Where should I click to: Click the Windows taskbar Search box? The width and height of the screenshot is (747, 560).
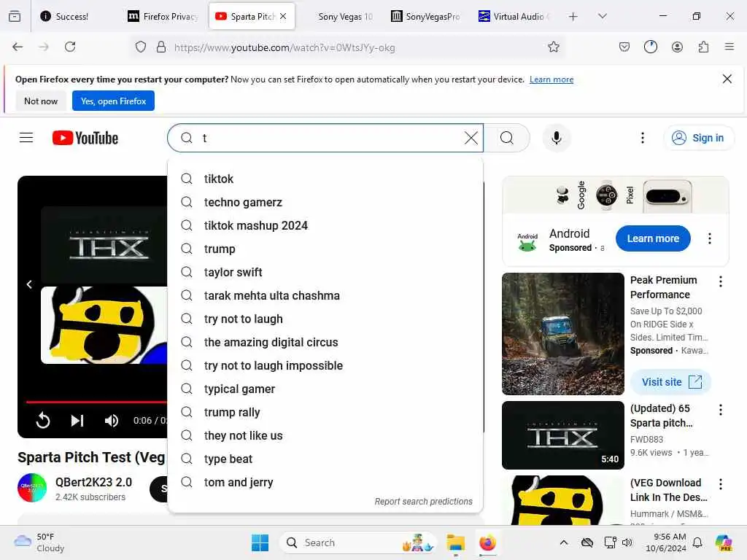357,542
